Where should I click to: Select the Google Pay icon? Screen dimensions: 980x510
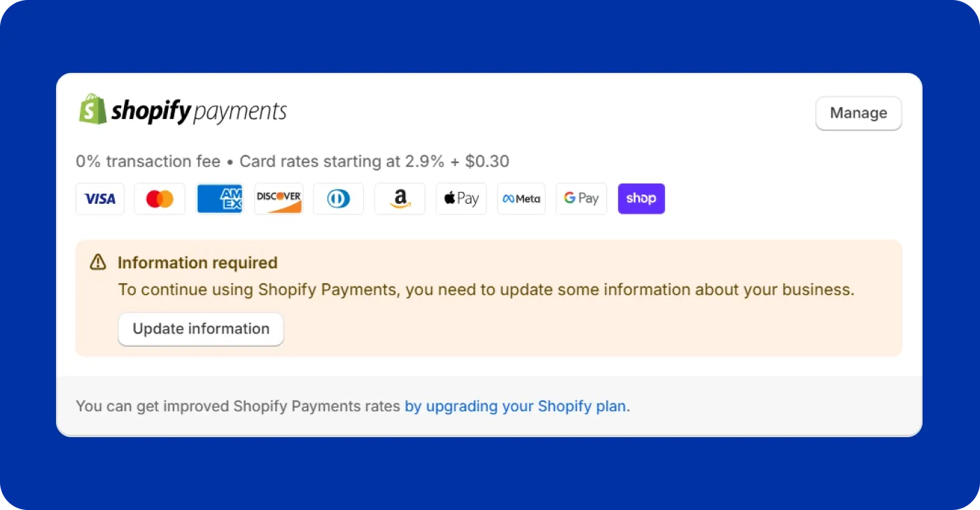pos(581,199)
